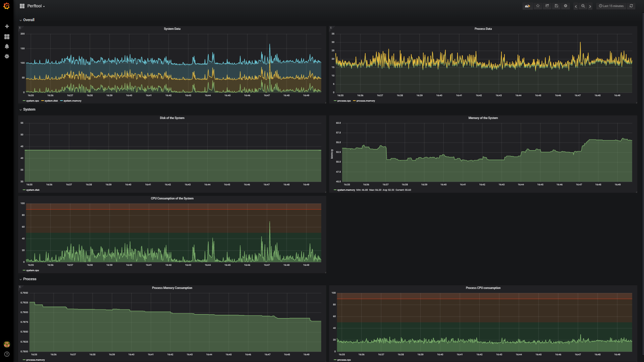Toggle system.memory series in System Data legend
The width and height of the screenshot is (644, 362).
point(72,101)
